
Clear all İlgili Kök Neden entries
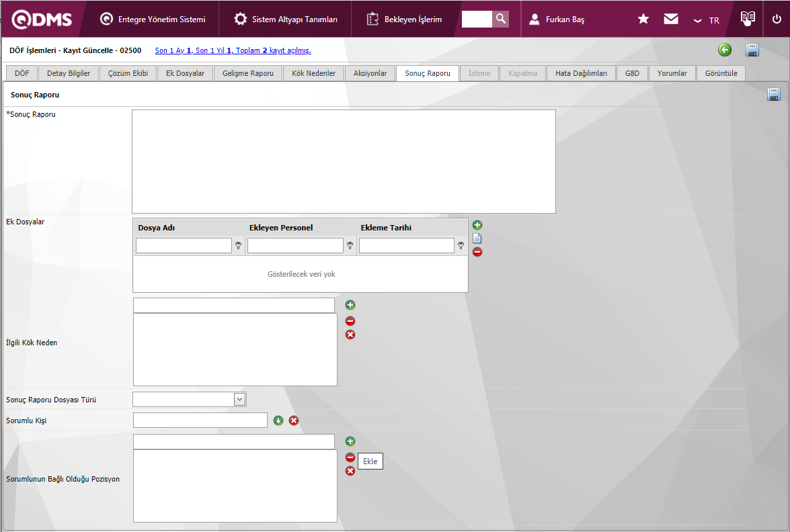pyautogui.click(x=350, y=335)
